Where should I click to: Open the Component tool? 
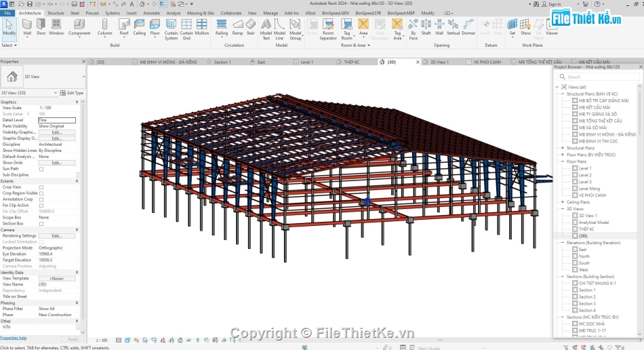[x=79, y=27]
